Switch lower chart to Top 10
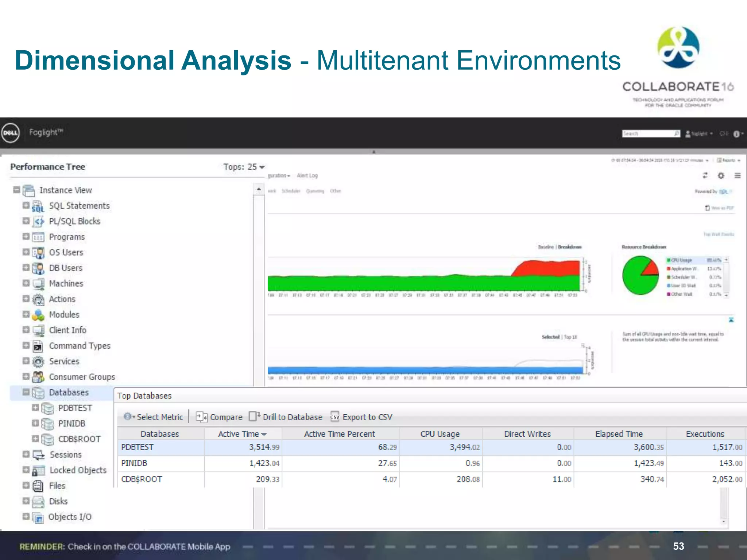Viewport: 747px width, 560px height. point(570,337)
